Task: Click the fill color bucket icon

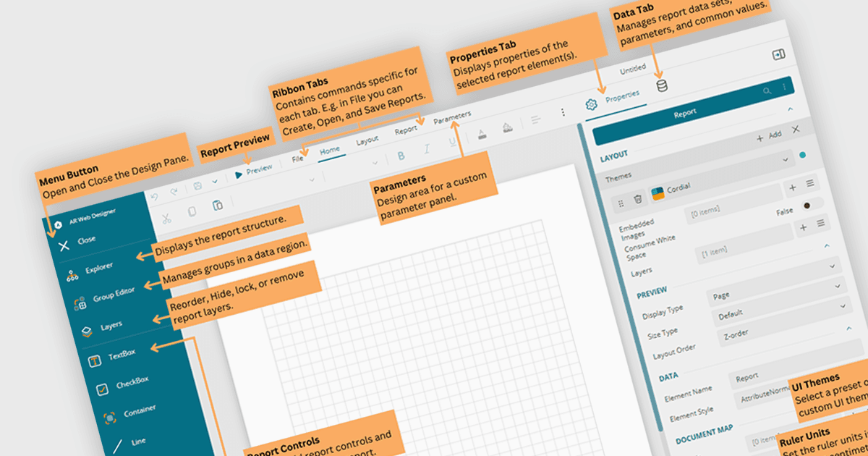Action: tap(508, 128)
